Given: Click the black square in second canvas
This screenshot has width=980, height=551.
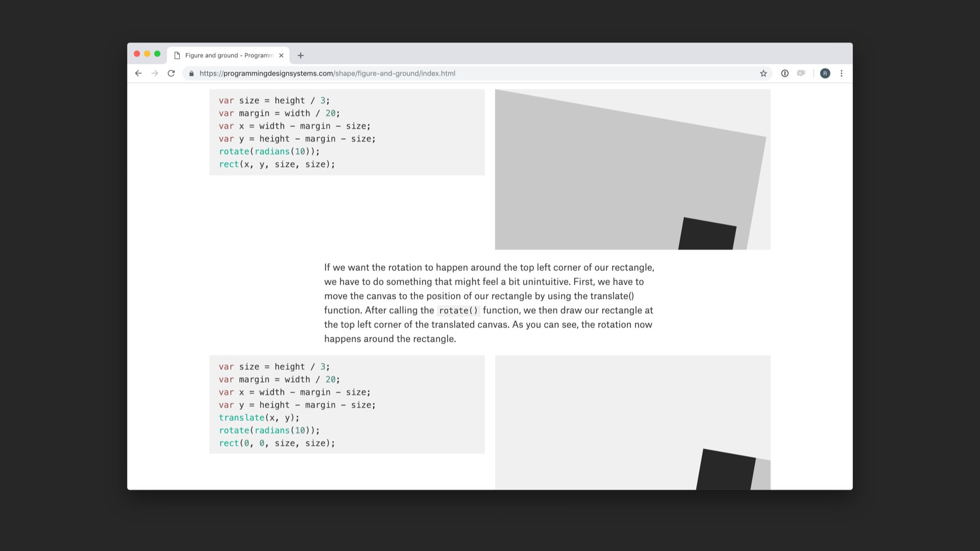Looking at the screenshot, I should pyautogui.click(x=726, y=469).
